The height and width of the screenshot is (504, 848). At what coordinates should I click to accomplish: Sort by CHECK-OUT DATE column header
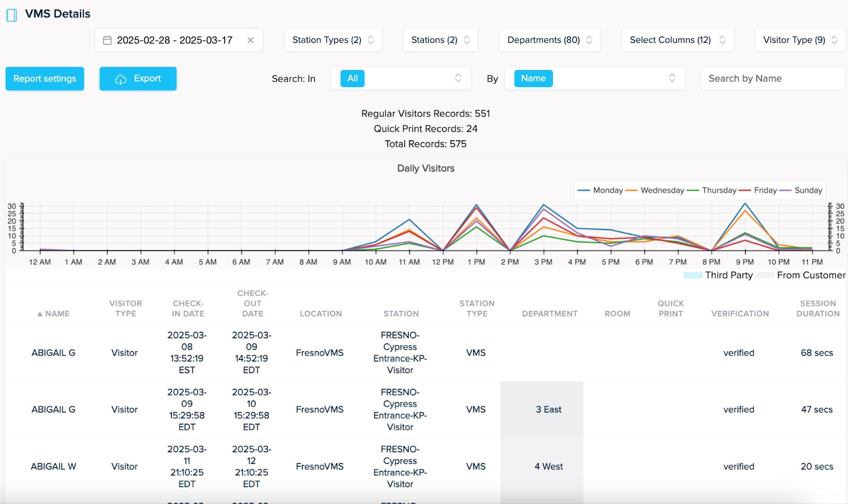pyautogui.click(x=253, y=303)
